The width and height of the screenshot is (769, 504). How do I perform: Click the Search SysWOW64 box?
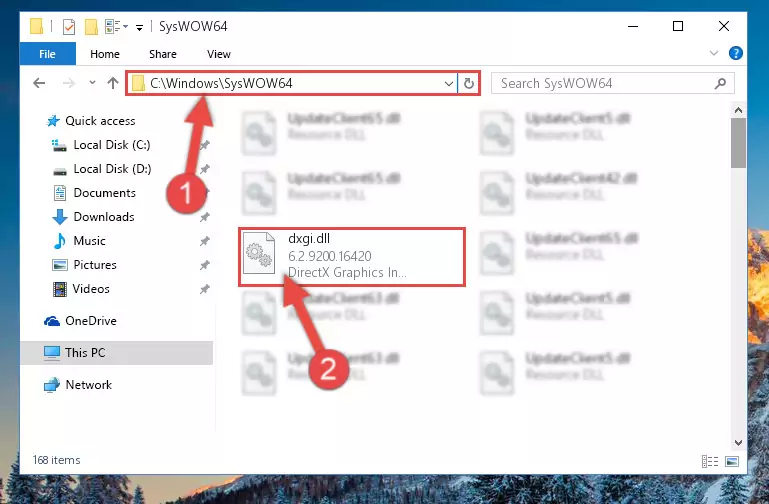pyautogui.click(x=613, y=83)
